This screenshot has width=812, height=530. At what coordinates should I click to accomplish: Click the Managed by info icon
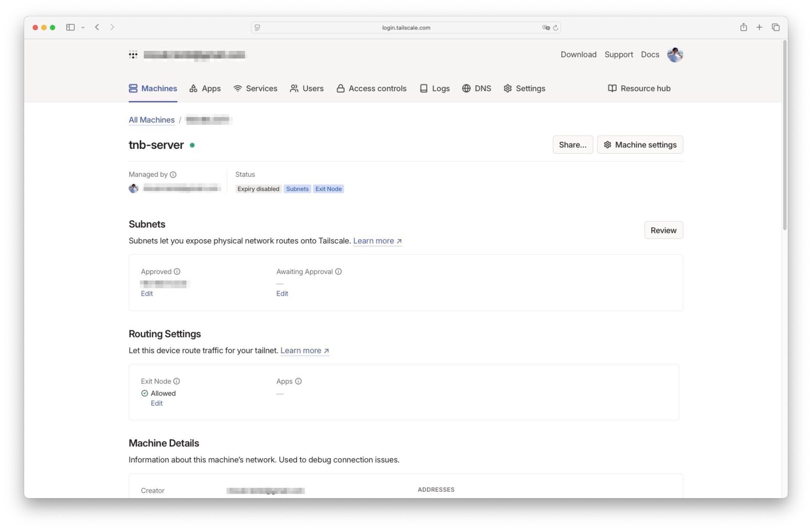[173, 174]
